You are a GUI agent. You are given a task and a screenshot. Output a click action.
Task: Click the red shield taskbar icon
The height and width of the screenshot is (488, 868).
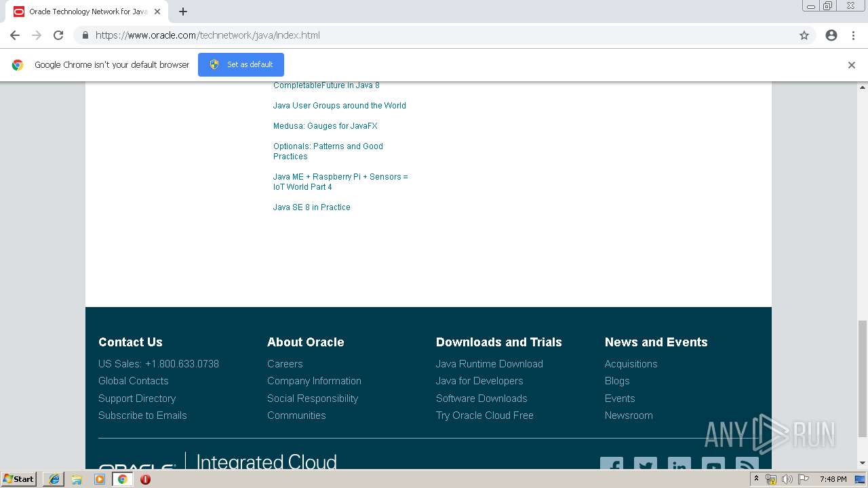(x=145, y=479)
